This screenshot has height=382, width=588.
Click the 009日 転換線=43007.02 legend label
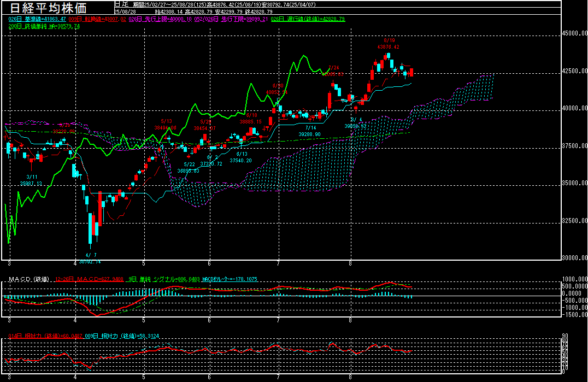point(97,19)
